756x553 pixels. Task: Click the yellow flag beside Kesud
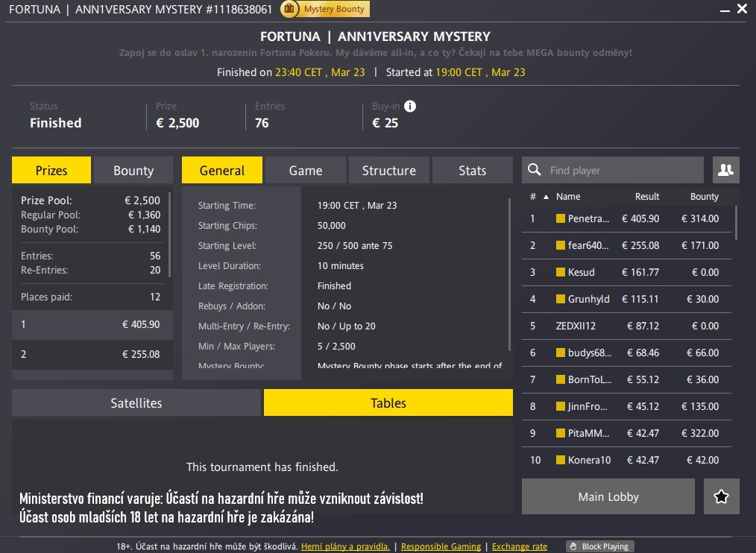561,273
